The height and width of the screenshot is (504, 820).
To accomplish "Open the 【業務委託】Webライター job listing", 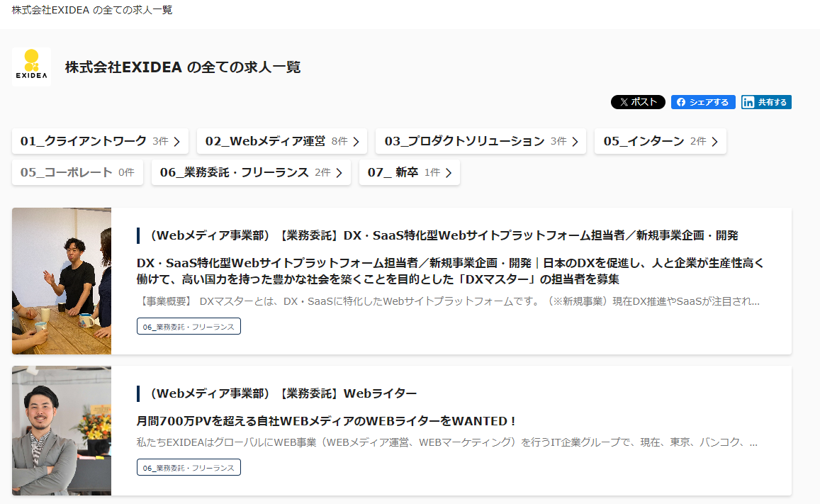I will (282, 393).
